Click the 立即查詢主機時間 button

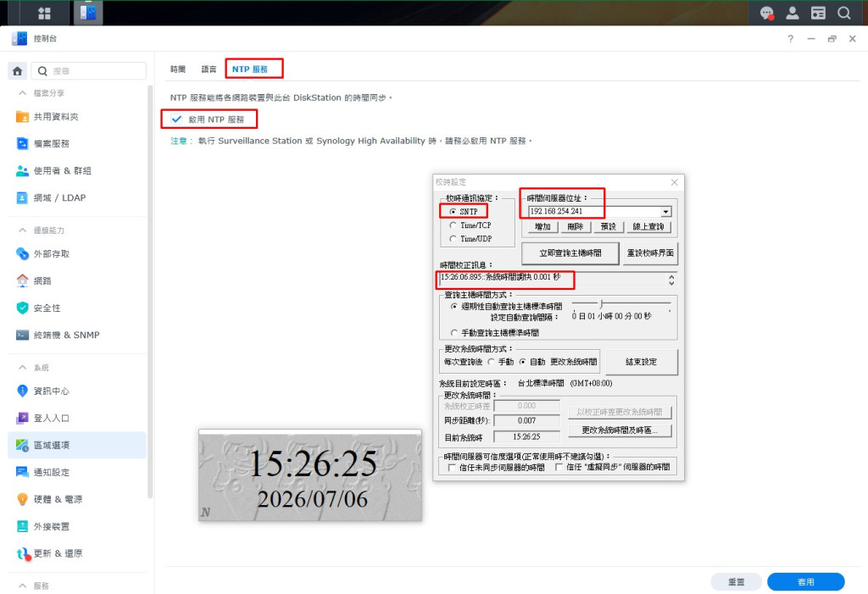(570, 253)
